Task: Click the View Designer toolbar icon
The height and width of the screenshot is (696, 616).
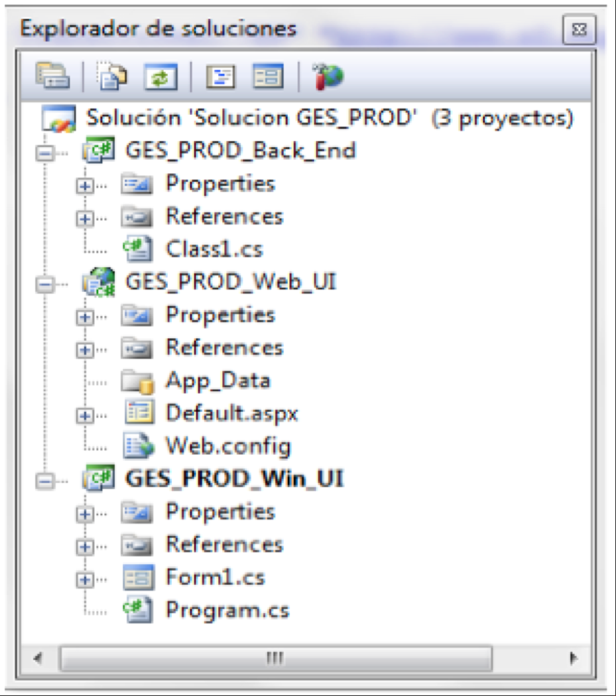Action: click(x=268, y=76)
